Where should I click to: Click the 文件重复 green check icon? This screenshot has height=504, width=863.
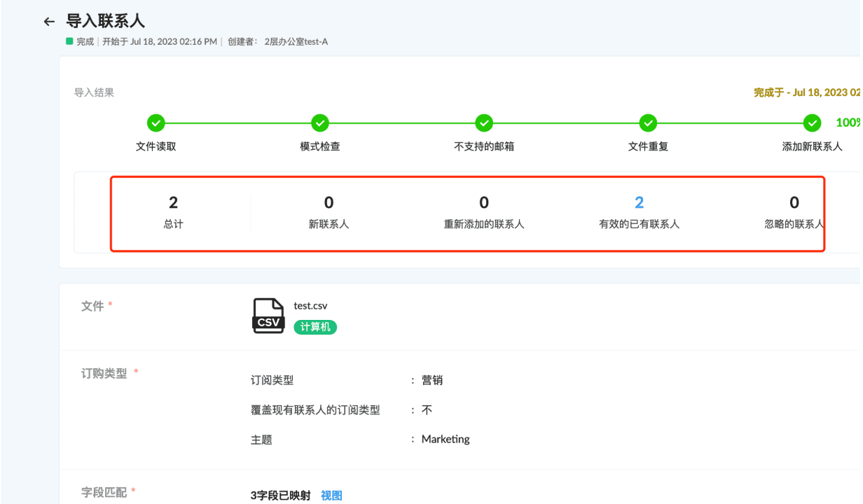point(647,122)
